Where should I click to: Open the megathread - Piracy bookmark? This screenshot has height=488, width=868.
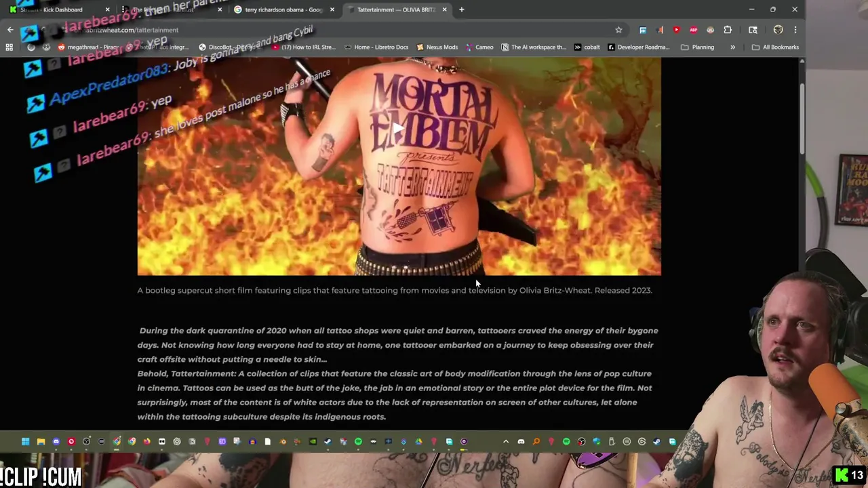(x=88, y=47)
